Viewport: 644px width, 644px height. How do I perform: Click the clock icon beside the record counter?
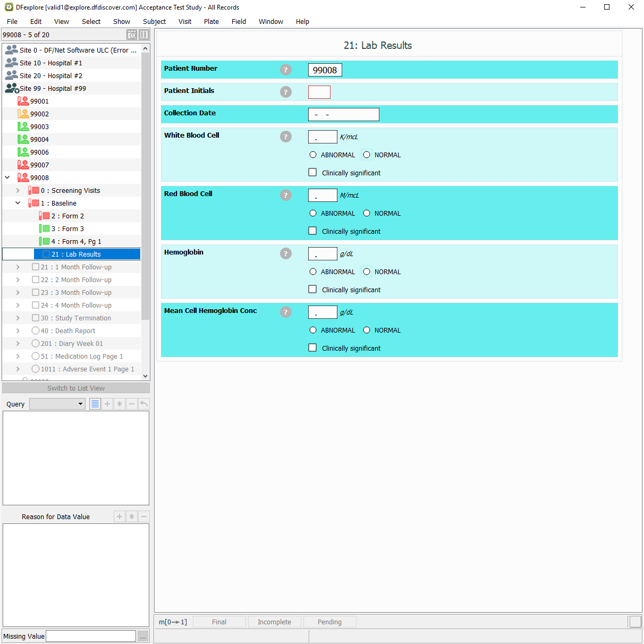pos(132,35)
